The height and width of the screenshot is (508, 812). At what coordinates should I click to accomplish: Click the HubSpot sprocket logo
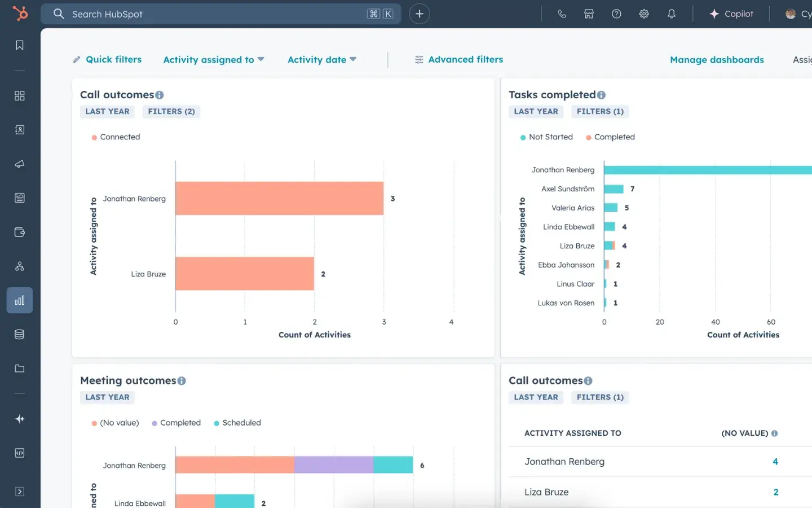(20, 13)
